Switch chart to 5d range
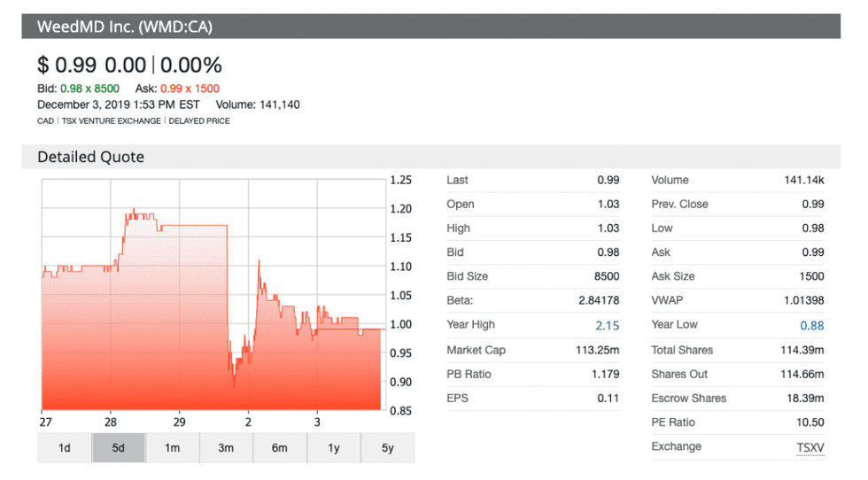The image size is (868, 480). (x=119, y=448)
